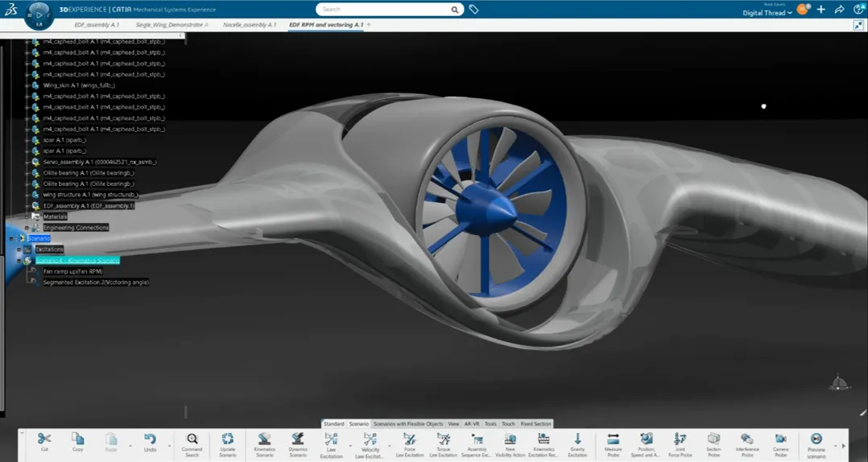This screenshot has width=868, height=462.
Task: Open Scenarios with Flexible Objects tab
Action: click(x=408, y=424)
